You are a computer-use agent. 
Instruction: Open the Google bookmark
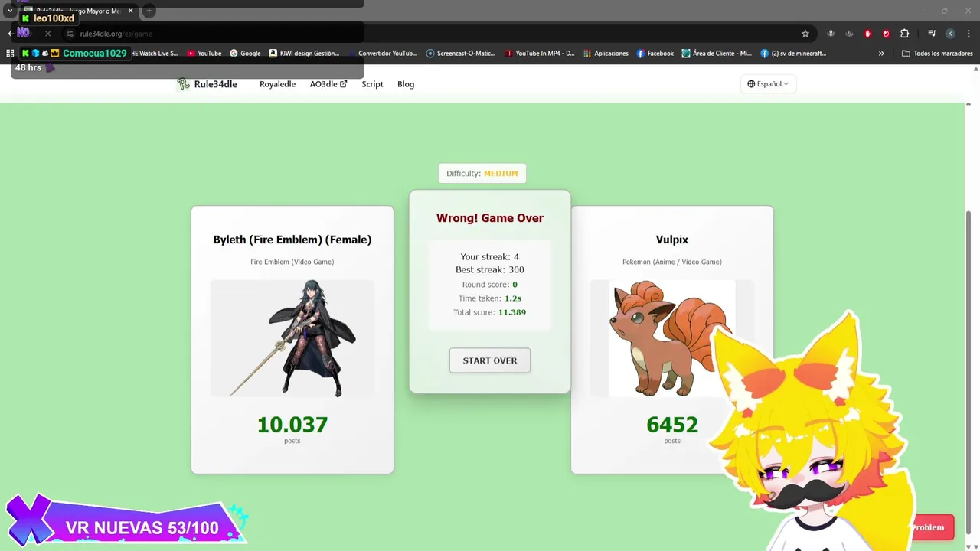(246, 54)
